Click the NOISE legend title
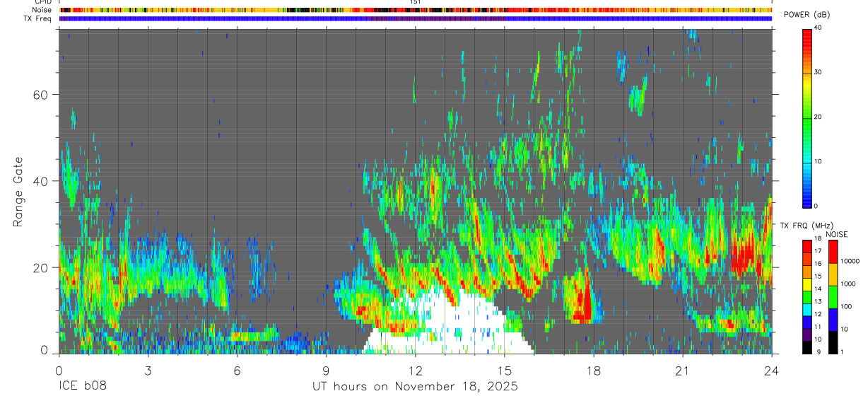 point(837,234)
